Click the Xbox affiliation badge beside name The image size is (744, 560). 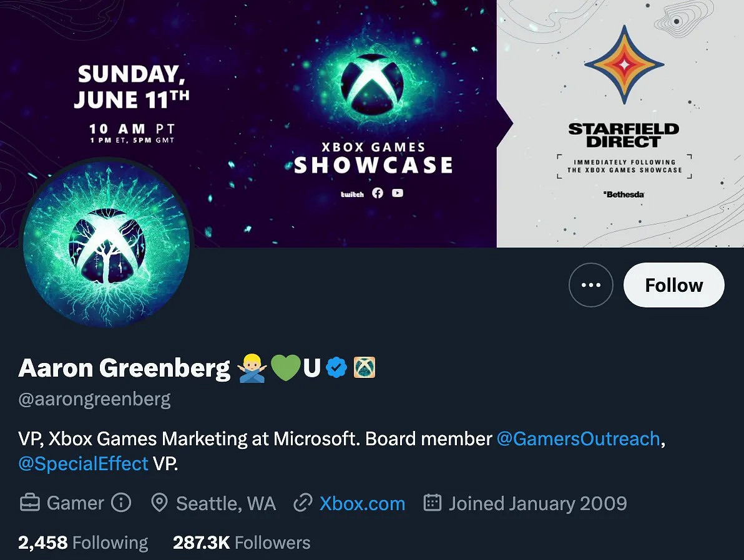click(x=365, y=369)
